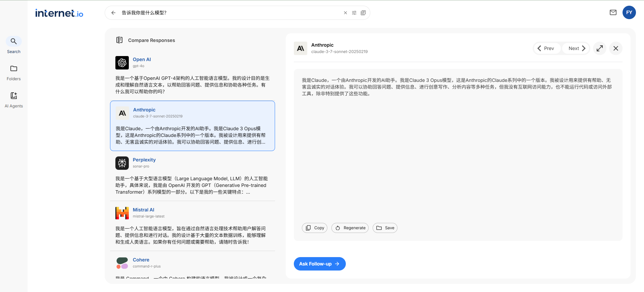Click the command-r-plus model label
The image size is (644, 292).
(x=147, y=266)
